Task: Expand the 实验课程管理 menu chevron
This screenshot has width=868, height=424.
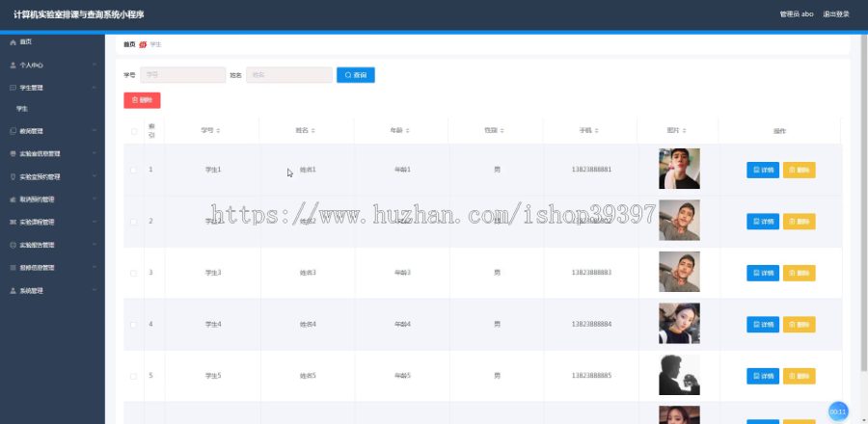Action: click(x=95, y=222)
